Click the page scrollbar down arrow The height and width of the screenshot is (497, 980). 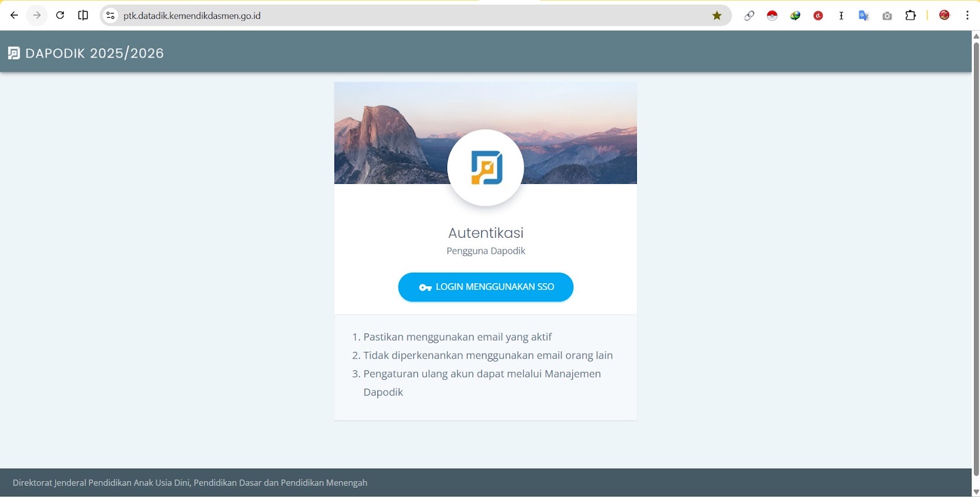976,492
